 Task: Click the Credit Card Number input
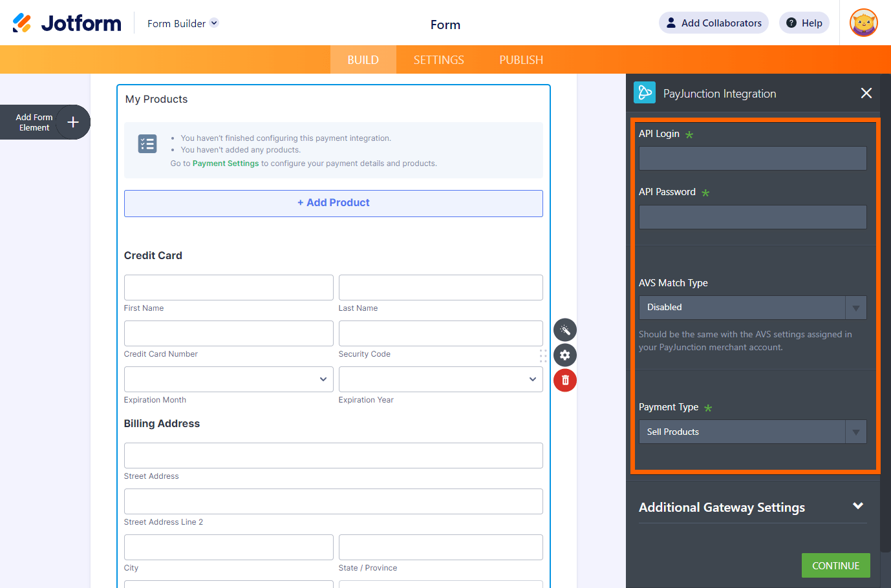[229, 333]
